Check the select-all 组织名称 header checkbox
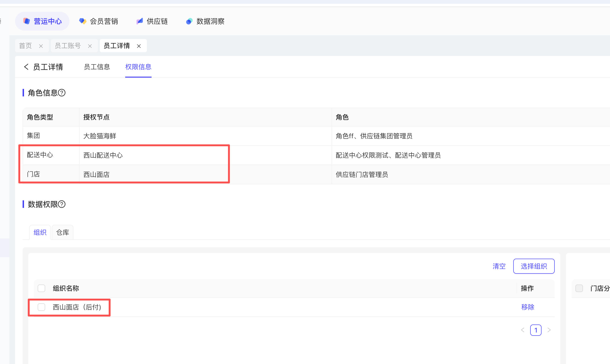 tap(41, 288)
